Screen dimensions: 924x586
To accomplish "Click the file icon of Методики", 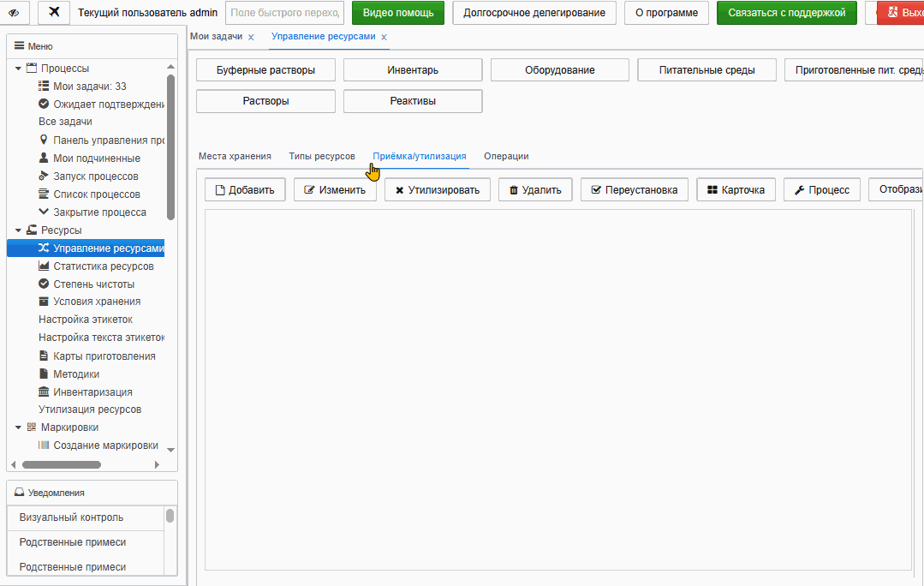I will (x=44, y=374).
